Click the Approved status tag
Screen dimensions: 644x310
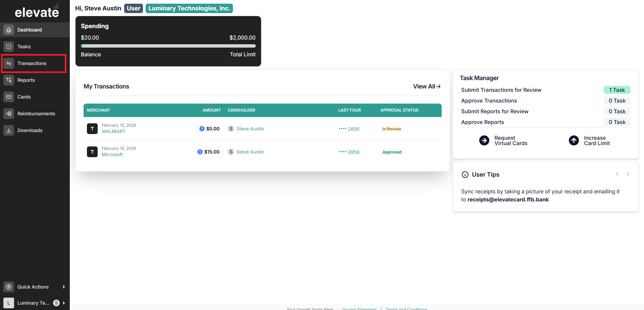pyautogui.click(x=392, y=152)
